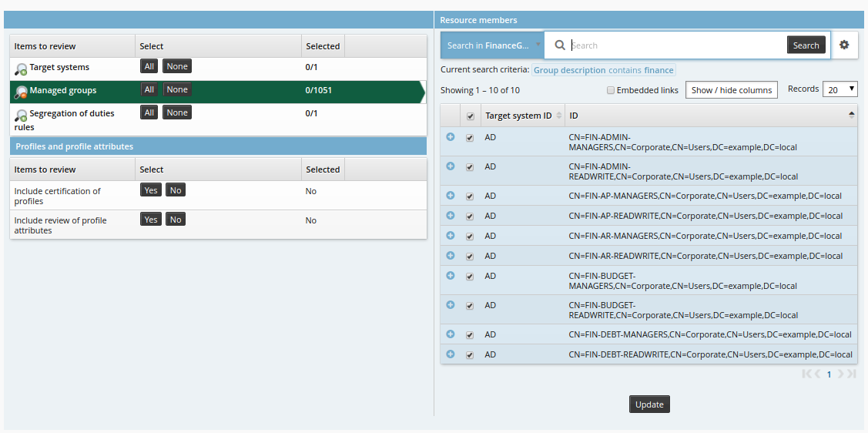
Task: Open the Records per page dropdown
Action: click(840, 89)
